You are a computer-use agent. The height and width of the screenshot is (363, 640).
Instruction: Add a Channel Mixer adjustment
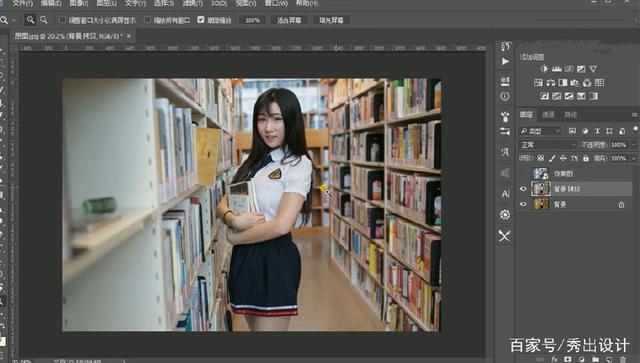587,82
